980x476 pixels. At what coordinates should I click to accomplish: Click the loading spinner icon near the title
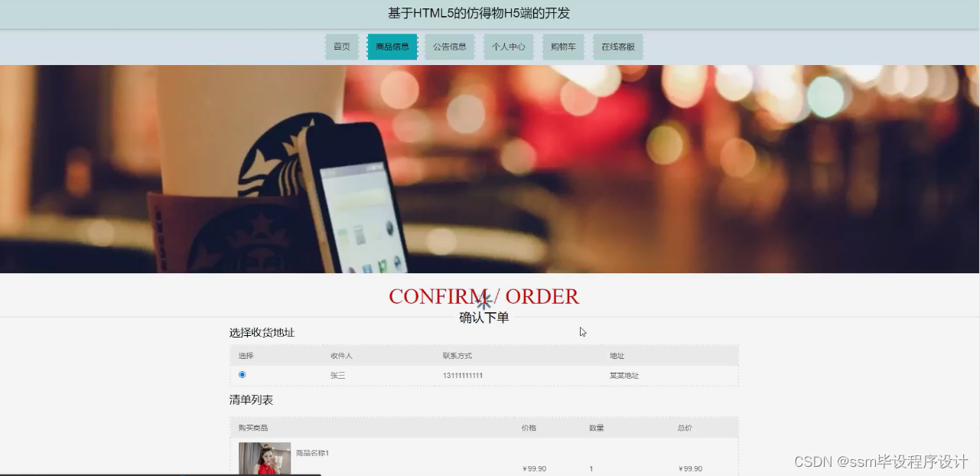coord(484,302)
